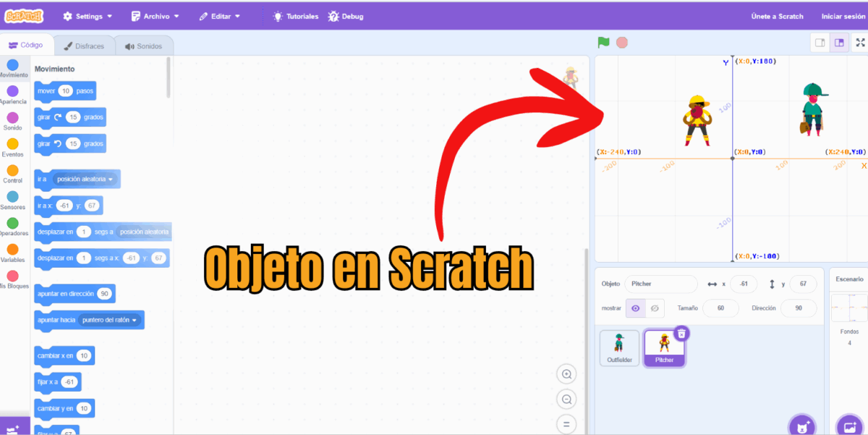Screen dimensions: 868x435
Task: Hide the sprite using crossed-eye icon
Action: click(655, 308)
